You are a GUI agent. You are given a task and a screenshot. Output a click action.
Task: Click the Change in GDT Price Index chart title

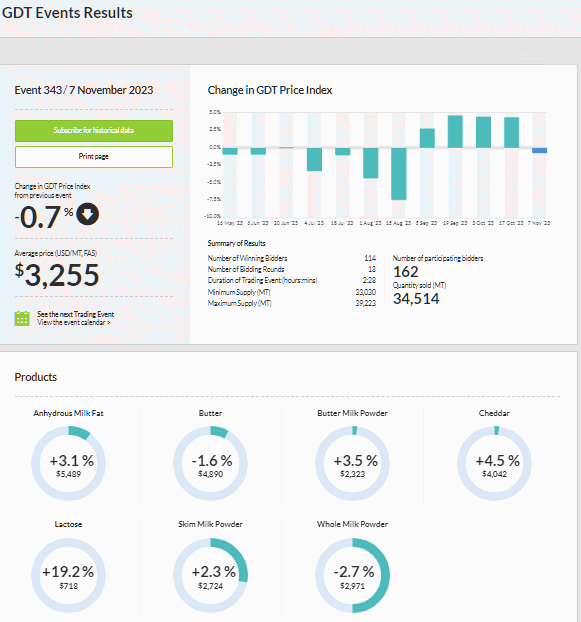270,90
